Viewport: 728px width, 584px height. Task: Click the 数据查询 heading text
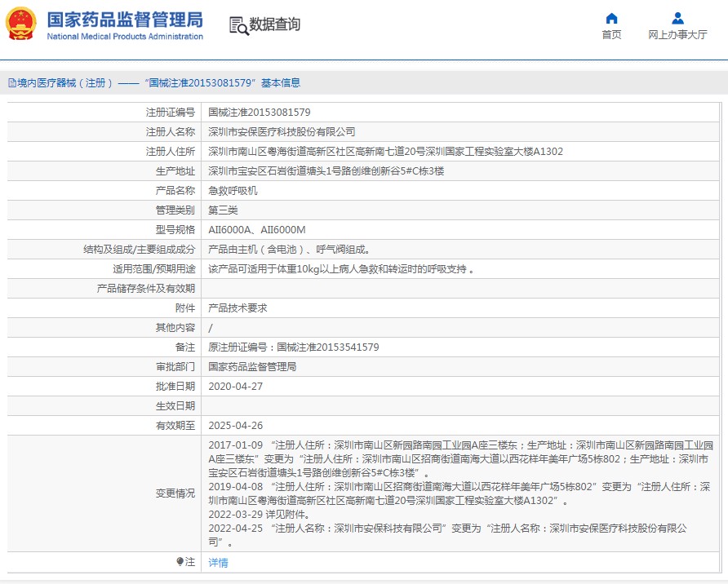coord(275,24)
